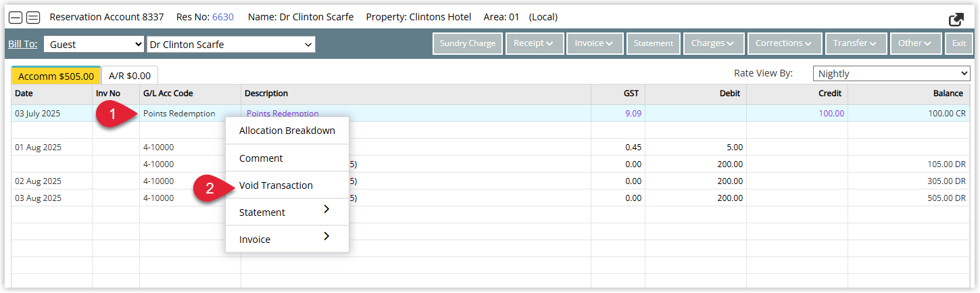The image size is (980, 293).
Task: Expand the Invoice toolbar dropdown
Action: tap(595, 43)
